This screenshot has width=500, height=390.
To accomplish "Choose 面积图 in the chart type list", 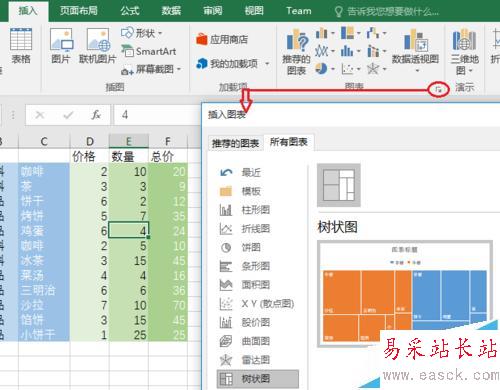I will tap(257, 285).
